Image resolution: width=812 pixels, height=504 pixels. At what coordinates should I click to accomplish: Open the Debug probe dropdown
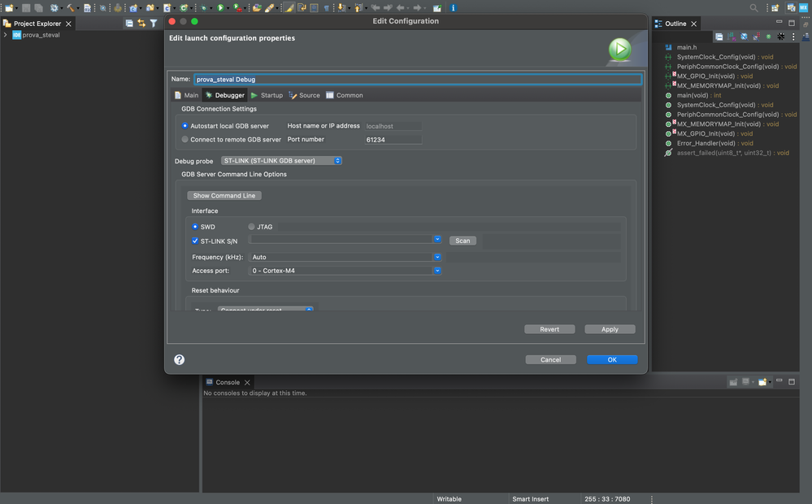point(281,161)
